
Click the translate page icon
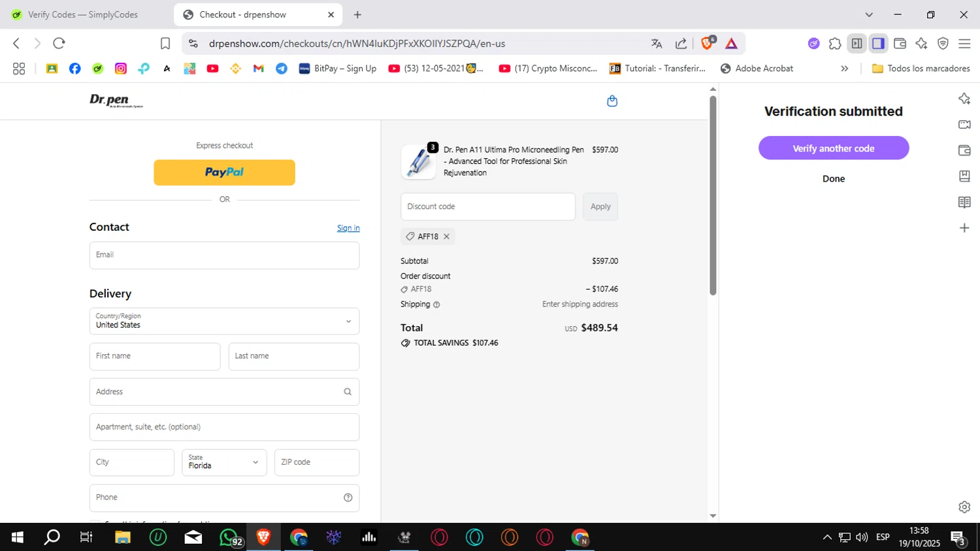657,44
